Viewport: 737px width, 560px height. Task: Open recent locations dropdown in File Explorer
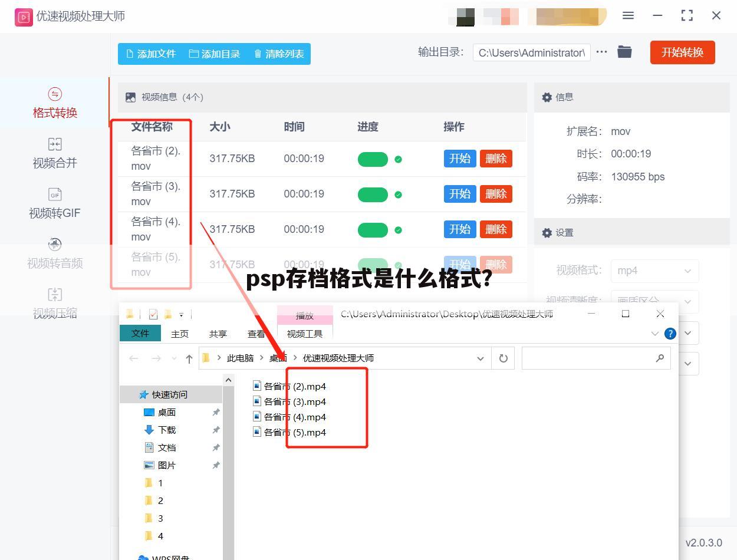(x=174, y=358)
